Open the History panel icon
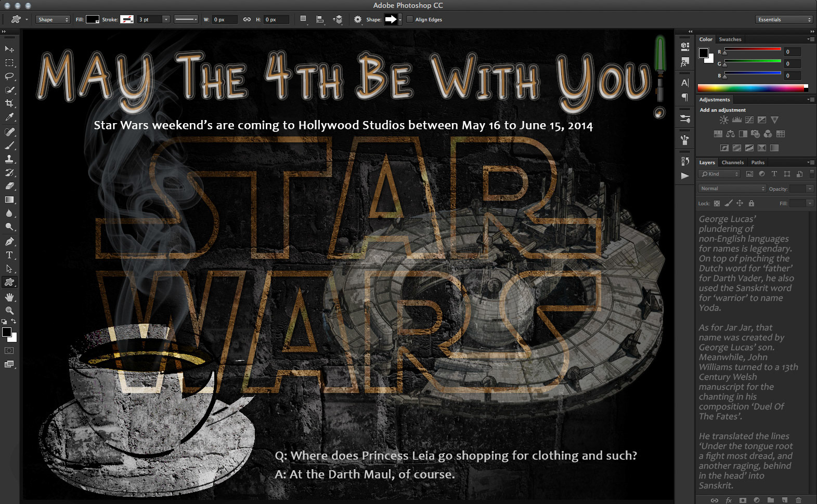This screenshot has height=504, width=817. point(685,161)
